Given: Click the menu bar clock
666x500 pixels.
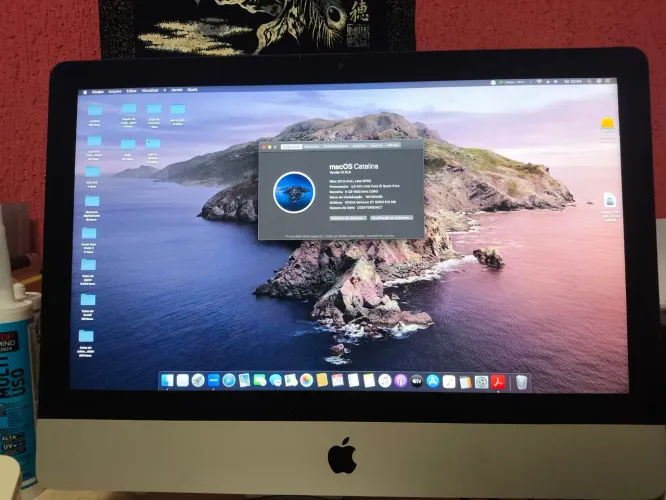Looking at the screenshot, I should click(573, 81).
